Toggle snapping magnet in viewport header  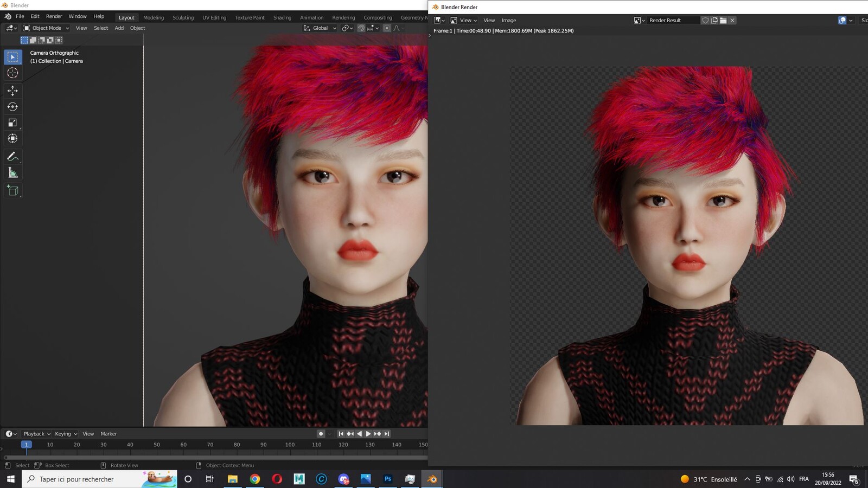click(361, 28)
